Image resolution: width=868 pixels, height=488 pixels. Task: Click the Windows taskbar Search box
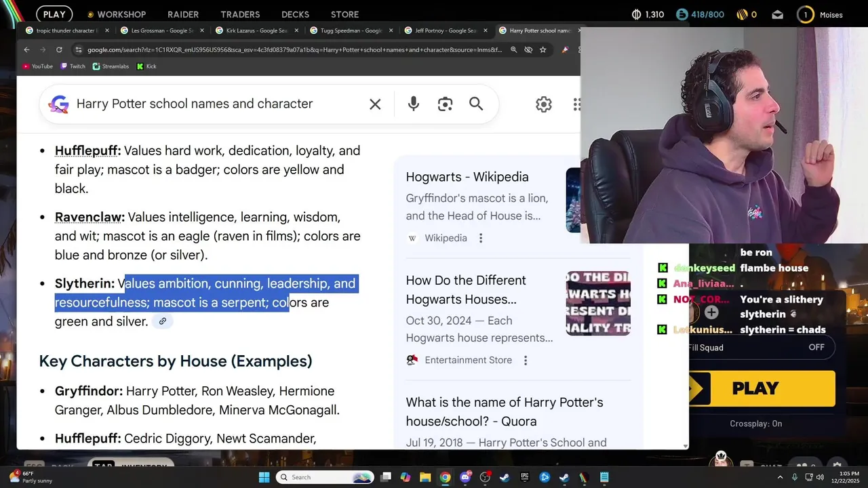(x=324, y=477)
